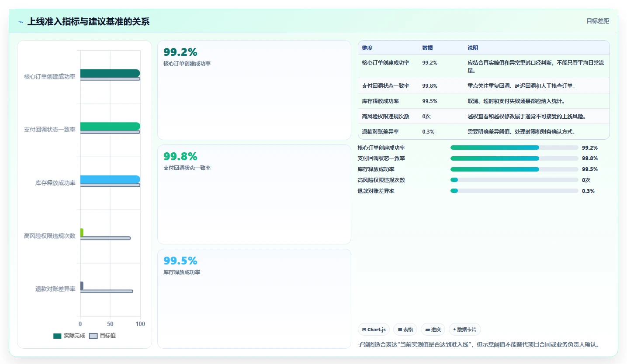Click the 99.2% data card value
Screen dimensions: 627x364
pos(180,52)
